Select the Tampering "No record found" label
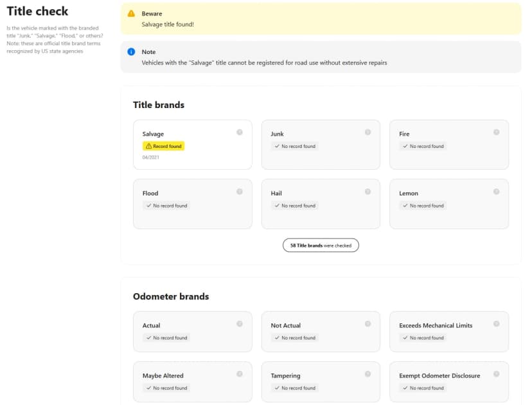Image resolution: width=532 pixels, height=405 pixels. click(x=295, y=388)
